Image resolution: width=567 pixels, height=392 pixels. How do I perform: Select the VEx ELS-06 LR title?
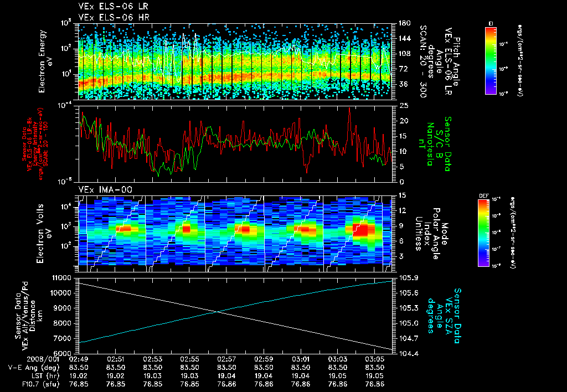pyautogui.click(x=113, y=7)
